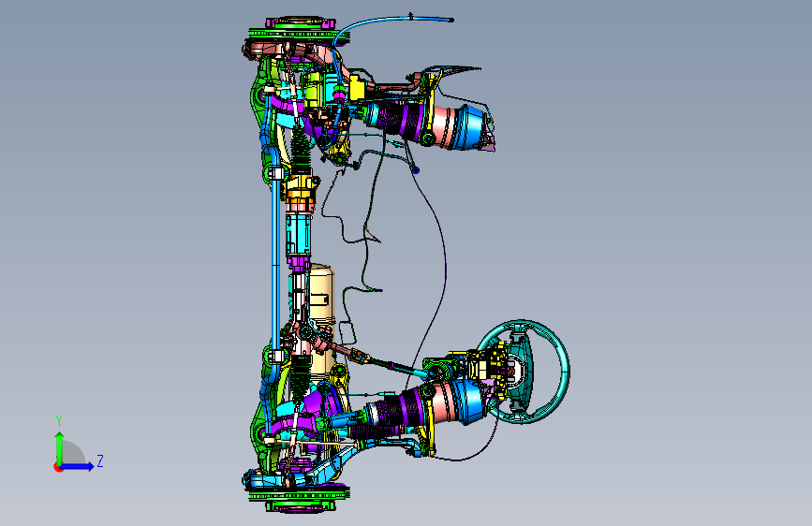Viewport: 812px width, 526px height.
Task: Click the blue Z axis arrow of the triad
Action: tap(78, 466)
